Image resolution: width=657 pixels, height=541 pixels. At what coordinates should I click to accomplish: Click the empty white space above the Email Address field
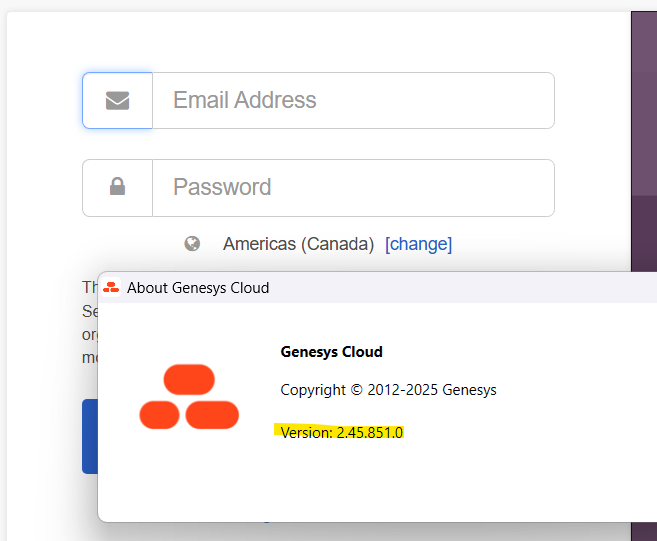pos(320,42)
